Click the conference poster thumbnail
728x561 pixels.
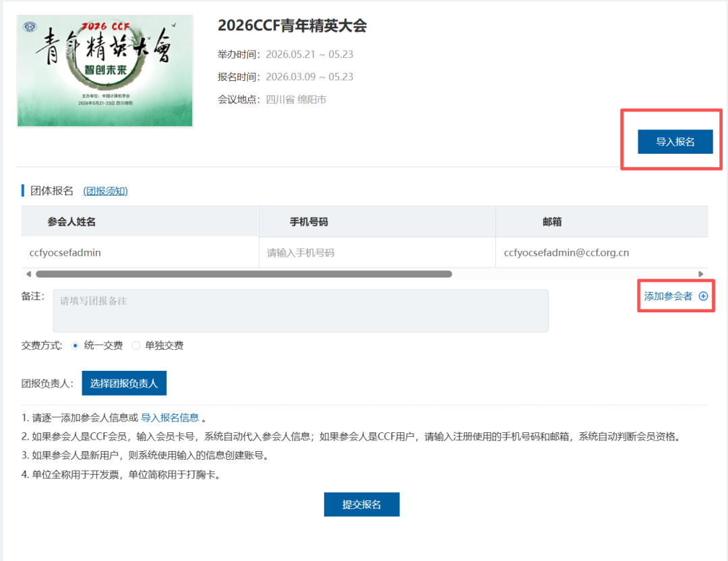click(104, 71)
